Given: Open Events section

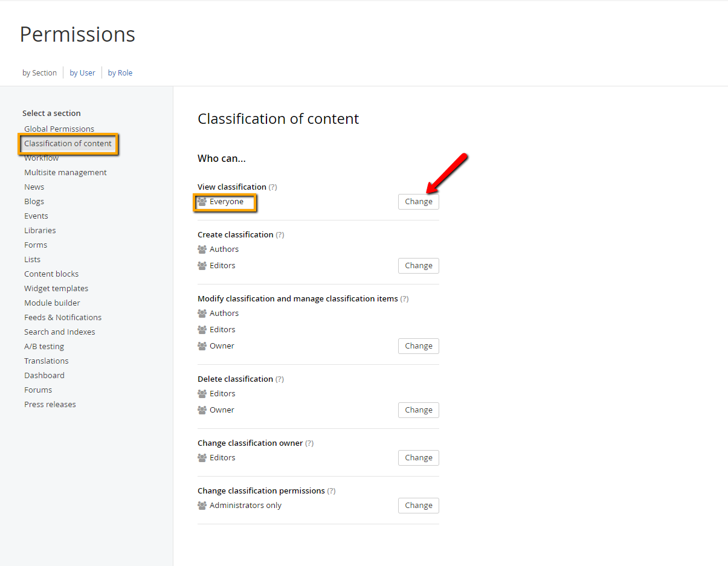Looking at the screenshot, I should point(36,216).
